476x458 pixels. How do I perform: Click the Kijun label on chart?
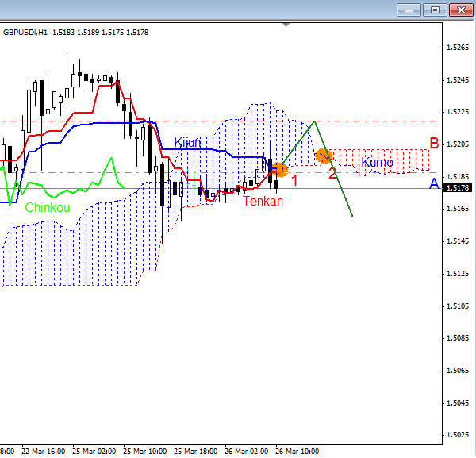[x=187, y=142]
